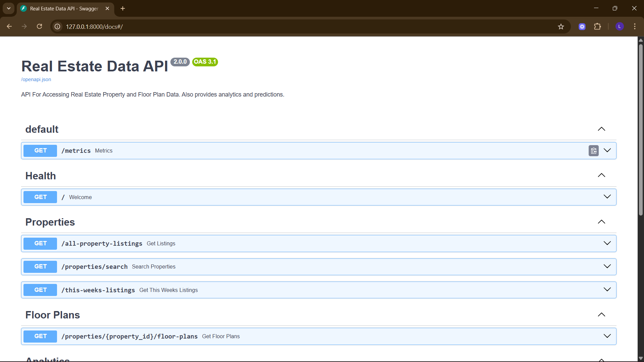Image resolution: width=644 pixels, height=362 pixels.
Task: Copy the /metrics path to clipboard
Action: (x=594, y=151)
